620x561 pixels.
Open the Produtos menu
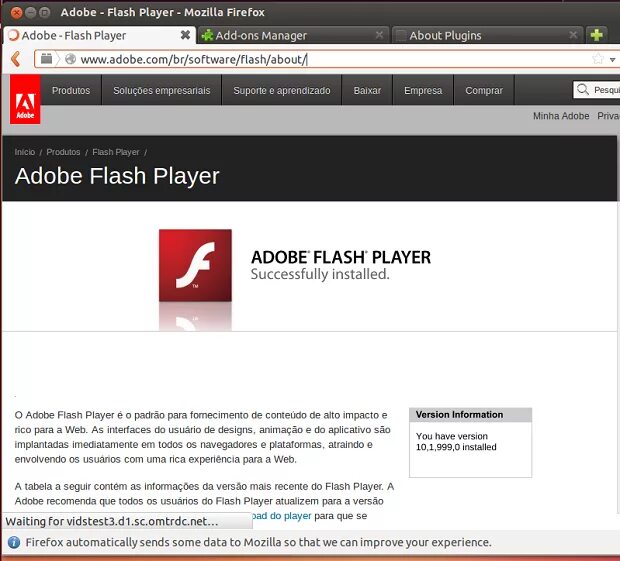click(x=71, y=90)
